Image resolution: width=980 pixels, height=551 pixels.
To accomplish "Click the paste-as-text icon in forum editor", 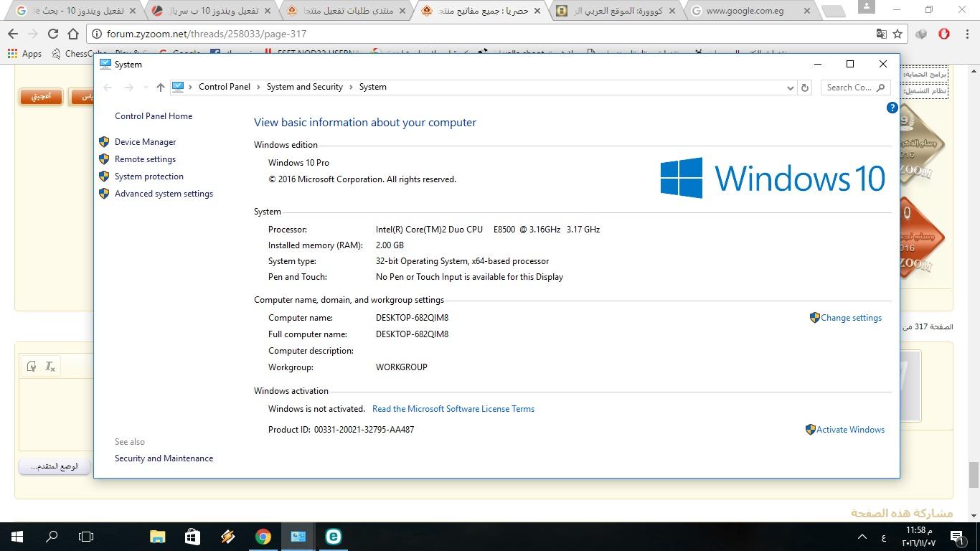I will [x=31, y=367].
